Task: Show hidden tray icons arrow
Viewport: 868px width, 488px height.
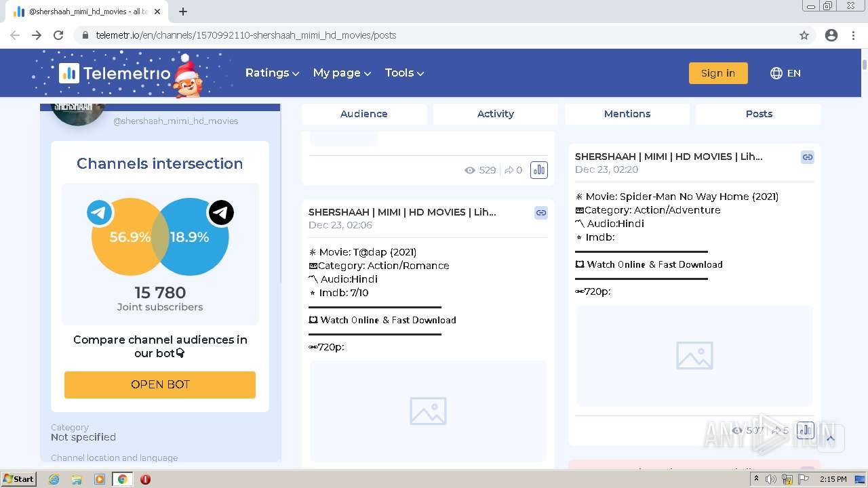Action: [757, 479]
